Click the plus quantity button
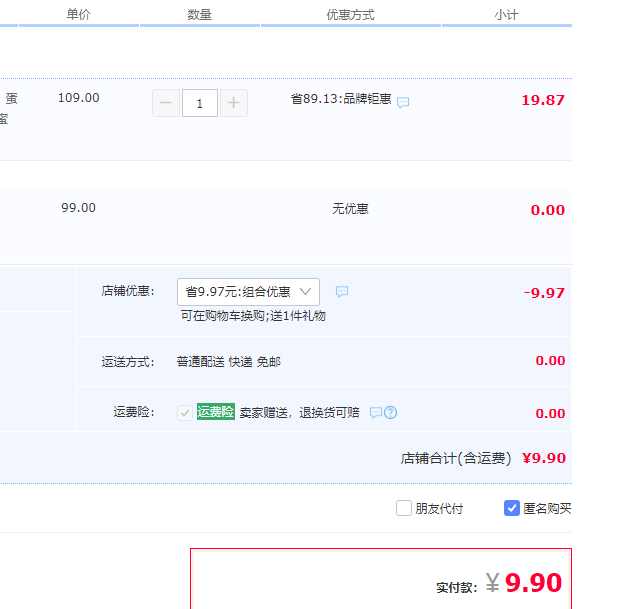The height and width of the screenshot is (609, 625). click(233, 103)
